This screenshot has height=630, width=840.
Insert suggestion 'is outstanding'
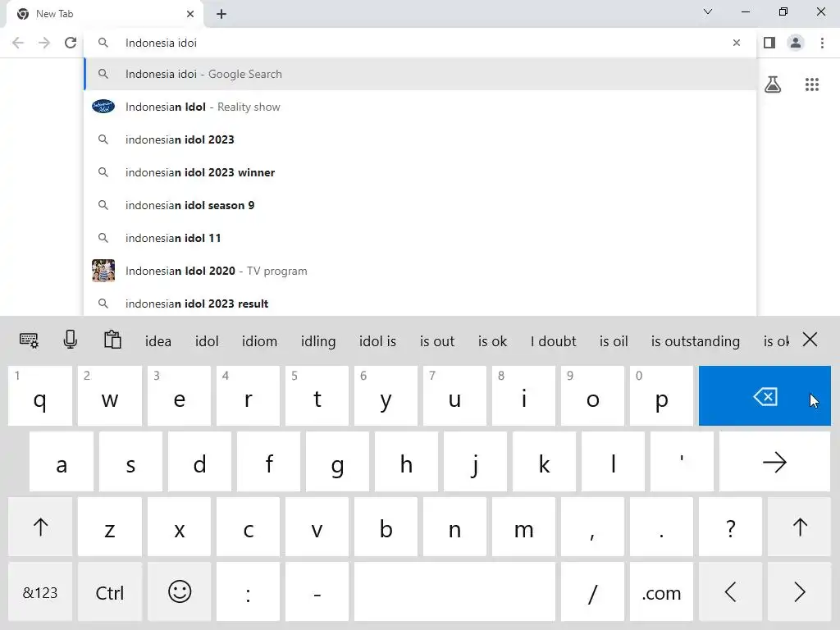(x=696, y=341)
